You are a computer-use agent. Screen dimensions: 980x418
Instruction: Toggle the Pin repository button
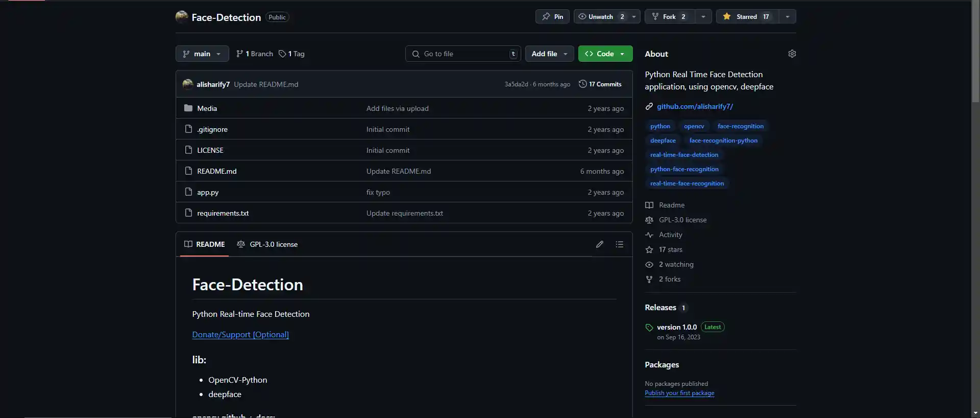[x=552, y=17]
